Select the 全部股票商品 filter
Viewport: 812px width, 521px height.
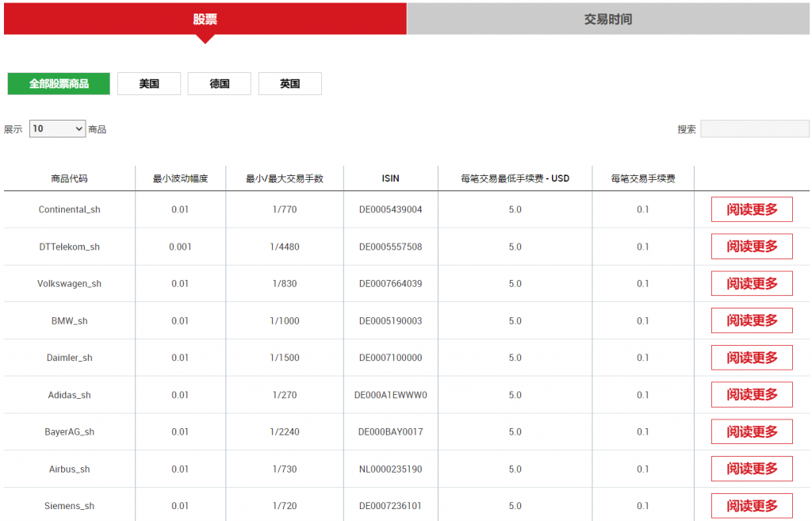pos(59,83)
